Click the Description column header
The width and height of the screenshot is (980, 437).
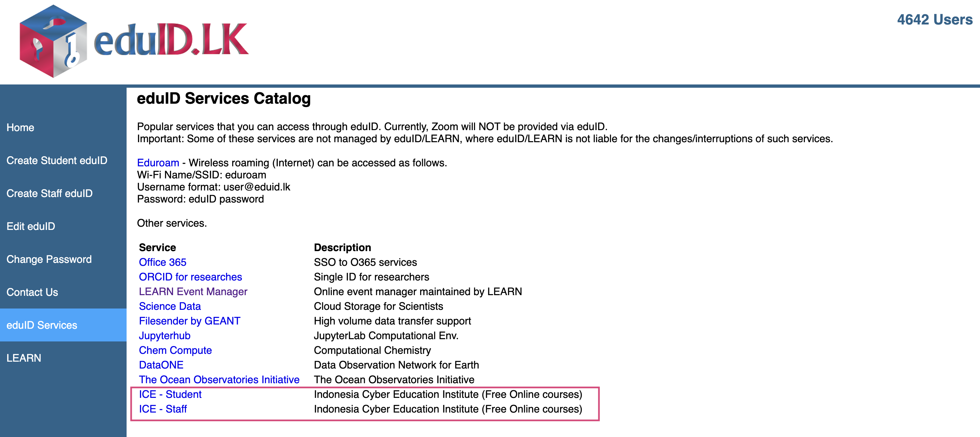(343, 248)
